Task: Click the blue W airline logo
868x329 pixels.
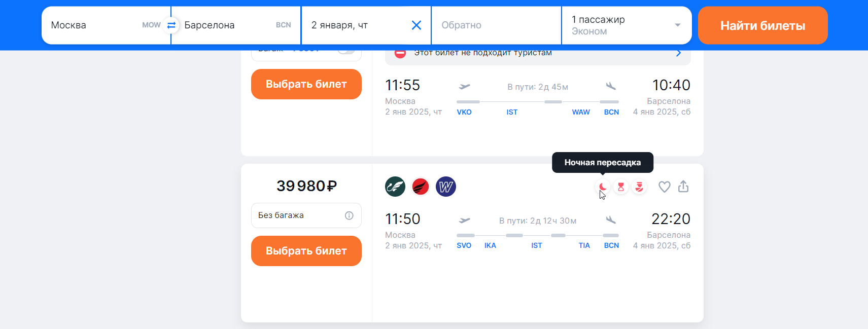Action: (x=446, y=187)
